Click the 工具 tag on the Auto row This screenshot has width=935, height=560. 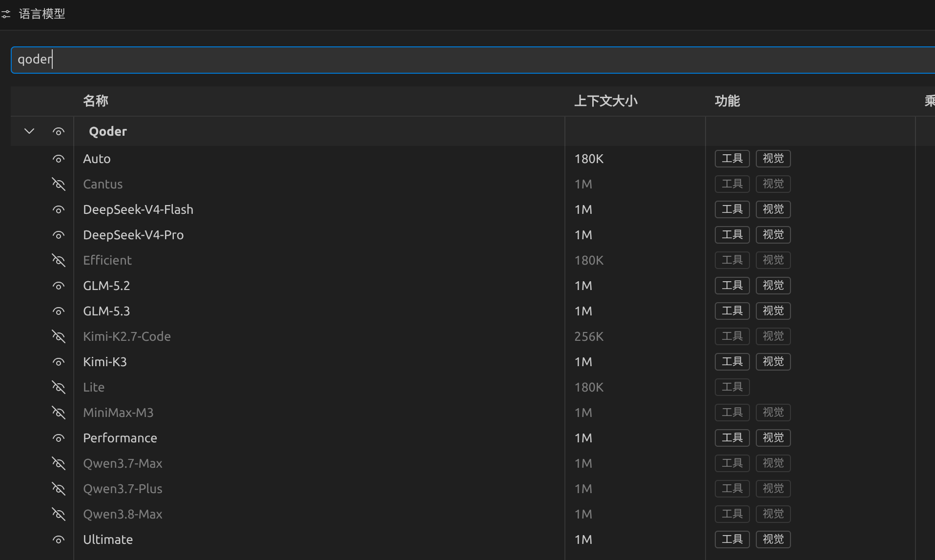[732, 159]
